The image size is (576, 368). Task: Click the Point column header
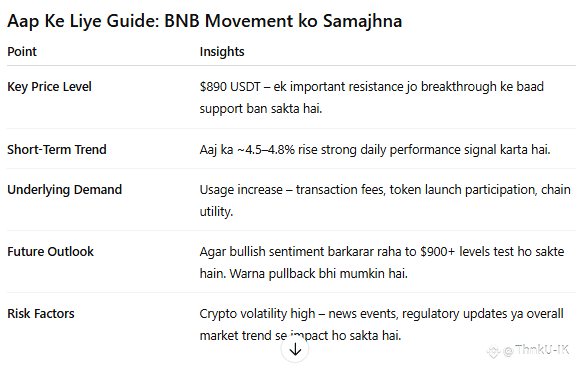(22, 51)
